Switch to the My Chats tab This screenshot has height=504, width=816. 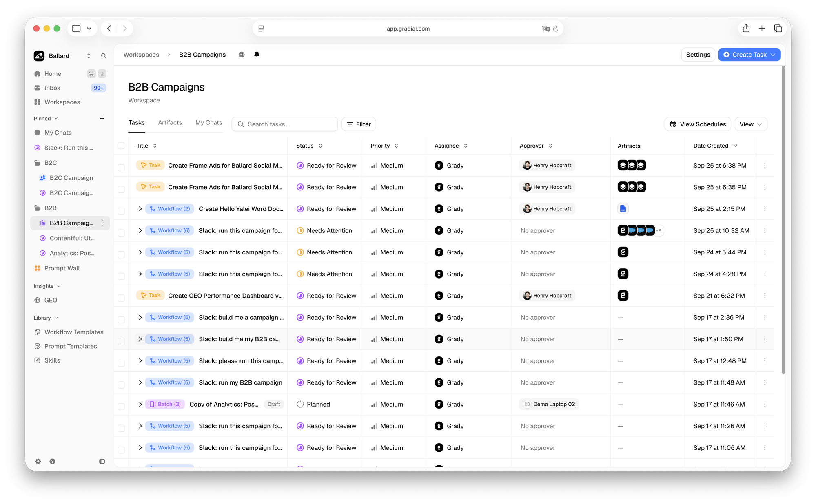click(x=208, y=122)
